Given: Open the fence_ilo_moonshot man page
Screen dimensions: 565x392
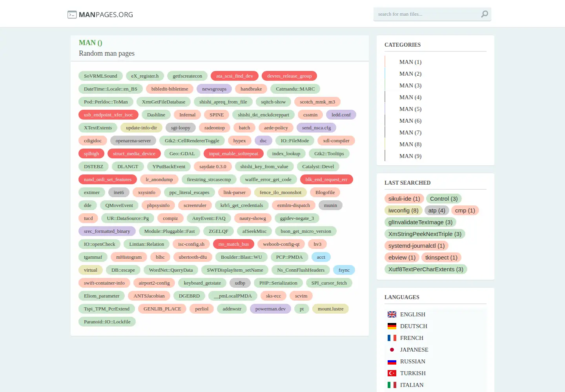Looking at the screenshot, I should (x=281, y=192).
